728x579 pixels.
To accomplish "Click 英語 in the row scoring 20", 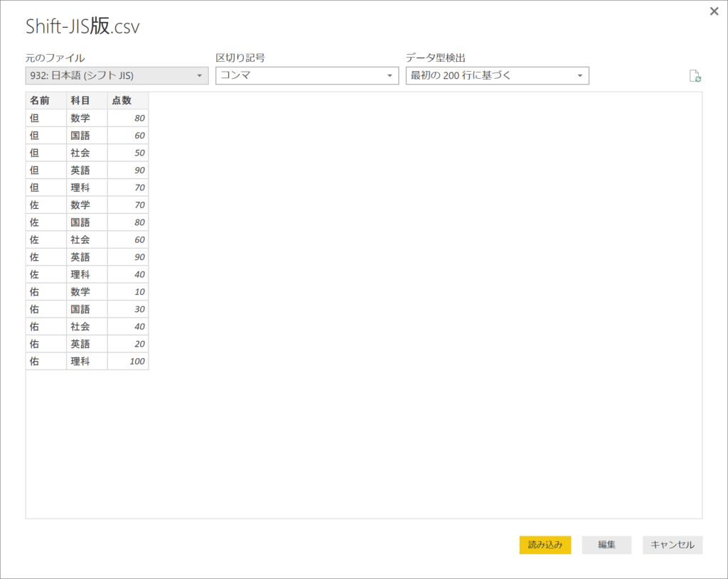I will (87, 344).
